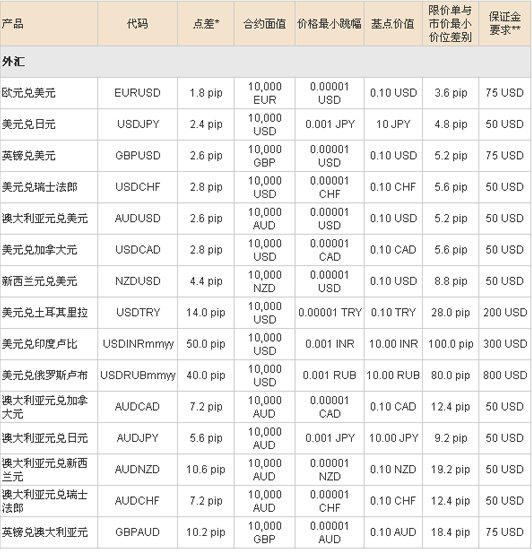This screenshot has width=532, height=555.
Task: Select the AUDCAD code cell
Action: 137,407
